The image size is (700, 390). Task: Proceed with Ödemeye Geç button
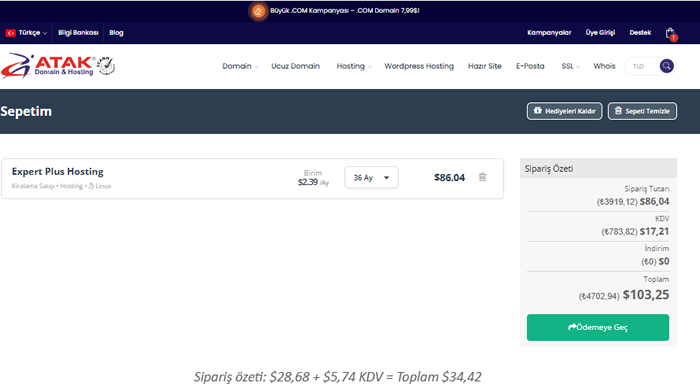pos(598,328)
